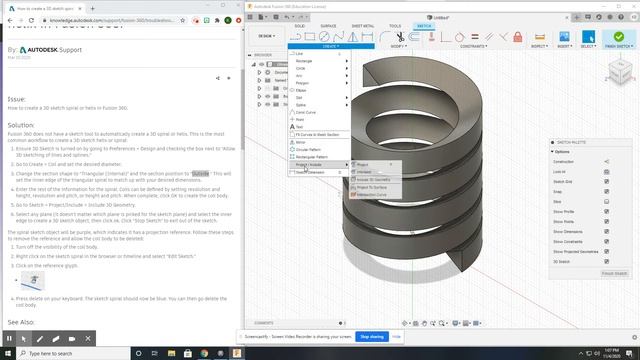
Task: Expand the Named Views tree node
Action: (x=259, y=80)
